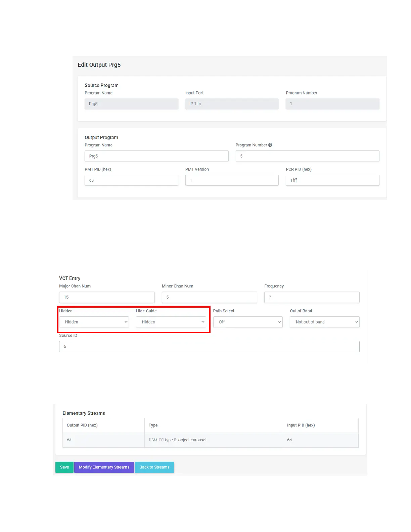Focus the Output Program Number field
The height and width of the screenshot is (532, 411).
(307, 156)
